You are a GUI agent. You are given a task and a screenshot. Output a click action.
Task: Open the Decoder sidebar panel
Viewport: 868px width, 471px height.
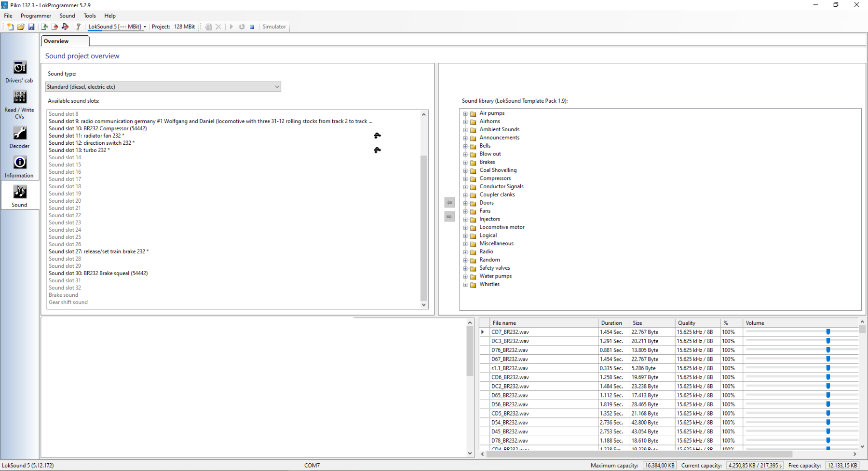[x=19, y=137]
